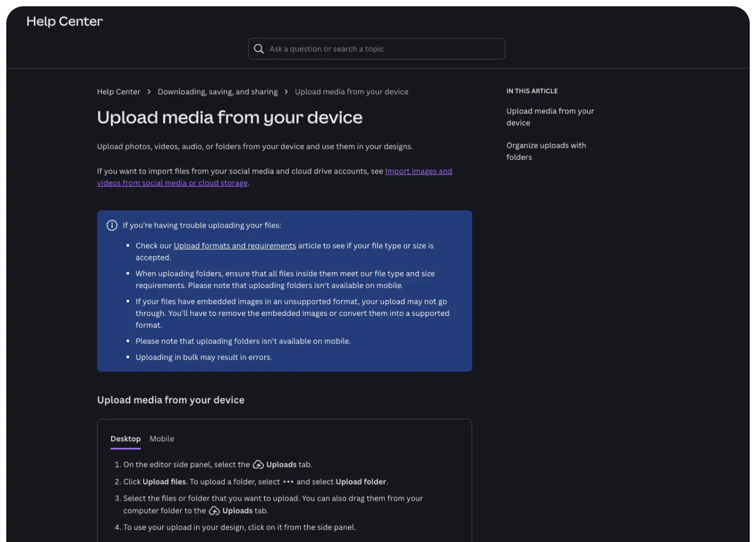756x542 pixels.
Task: Follow the 'Upload formats and requirements' link
Action: point(234,246)
